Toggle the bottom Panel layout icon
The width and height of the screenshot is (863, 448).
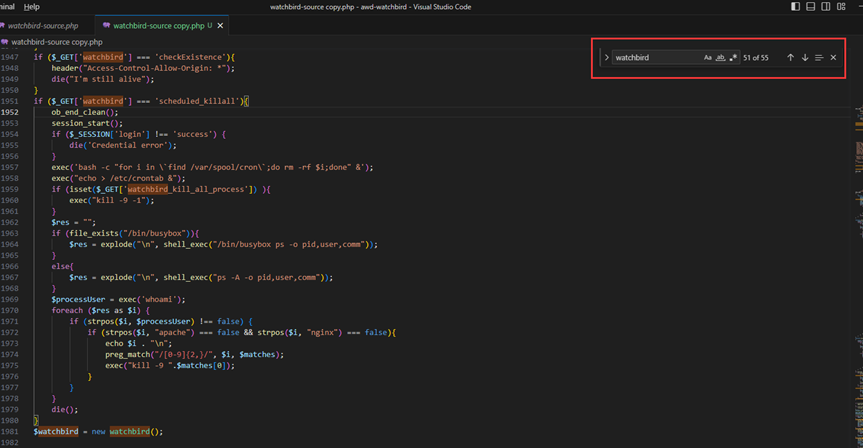coord(810,7)
